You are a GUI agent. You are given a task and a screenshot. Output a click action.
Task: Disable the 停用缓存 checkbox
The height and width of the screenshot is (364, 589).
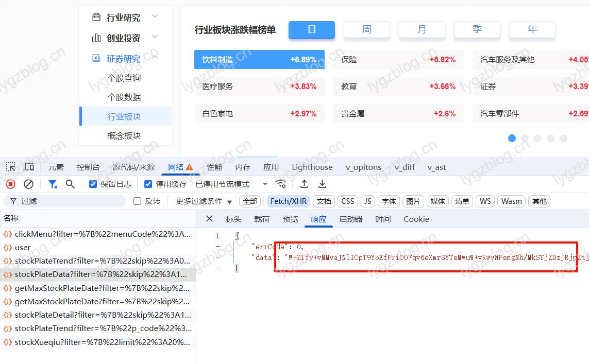148,183
